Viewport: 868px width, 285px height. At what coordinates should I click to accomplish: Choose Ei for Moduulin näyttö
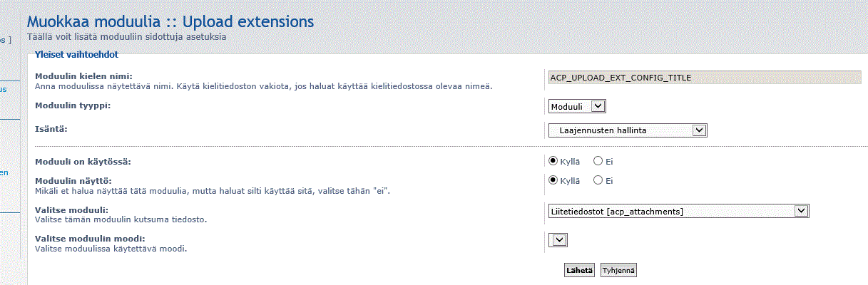[x=598, y=180]
